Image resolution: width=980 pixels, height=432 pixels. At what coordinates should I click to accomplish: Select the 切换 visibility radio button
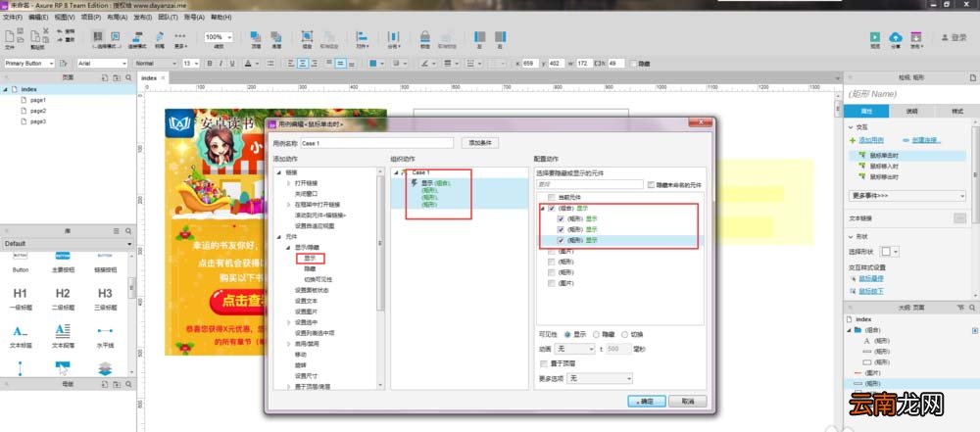coord(624,334)
